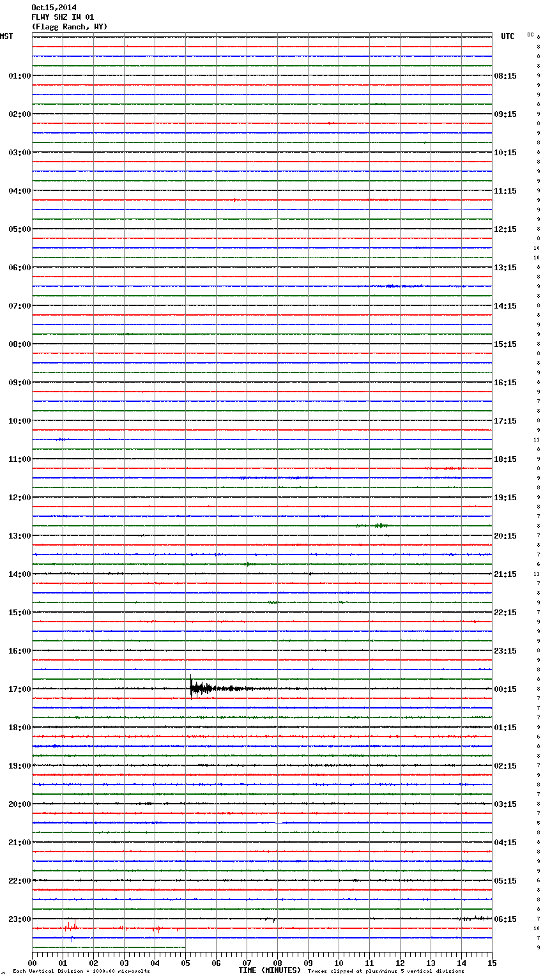This screenshot has width=543, height=980.
Task: Click the "Each Vertical Division = 1000.00 microvolts" note
Action: click(x=81, y=972)
